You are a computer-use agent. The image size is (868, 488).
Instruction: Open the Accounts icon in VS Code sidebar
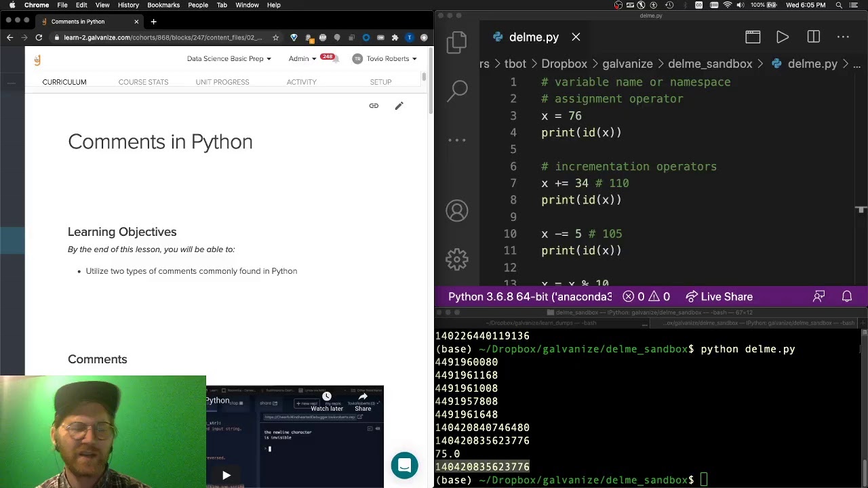pos(457,211)
